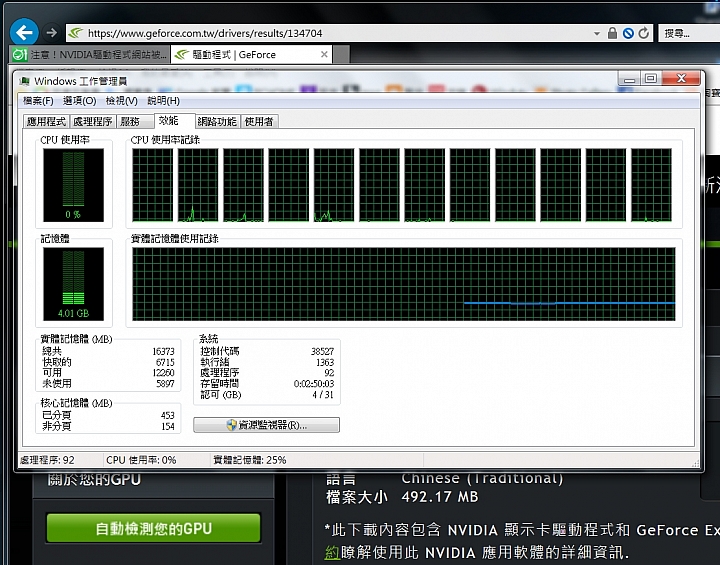Click status bar 實體記憶體: 25%
This screenshot has width=720, height=565.
250,460
